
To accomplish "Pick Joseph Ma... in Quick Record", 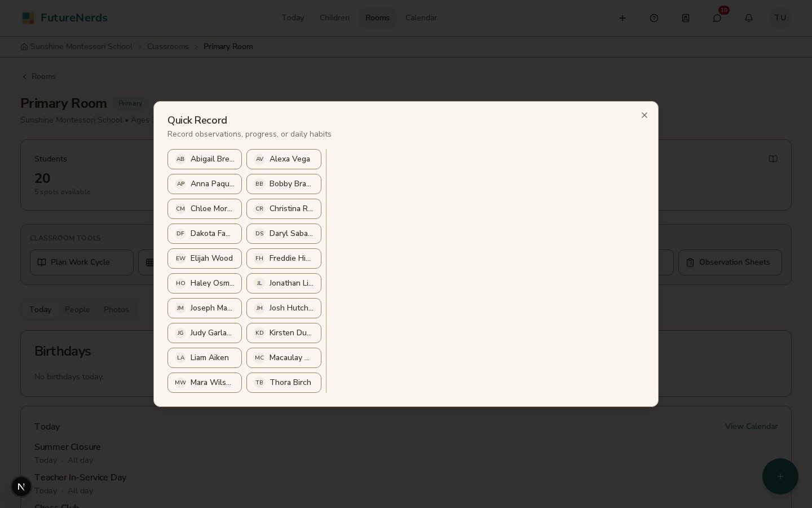I will coord(205,308).
